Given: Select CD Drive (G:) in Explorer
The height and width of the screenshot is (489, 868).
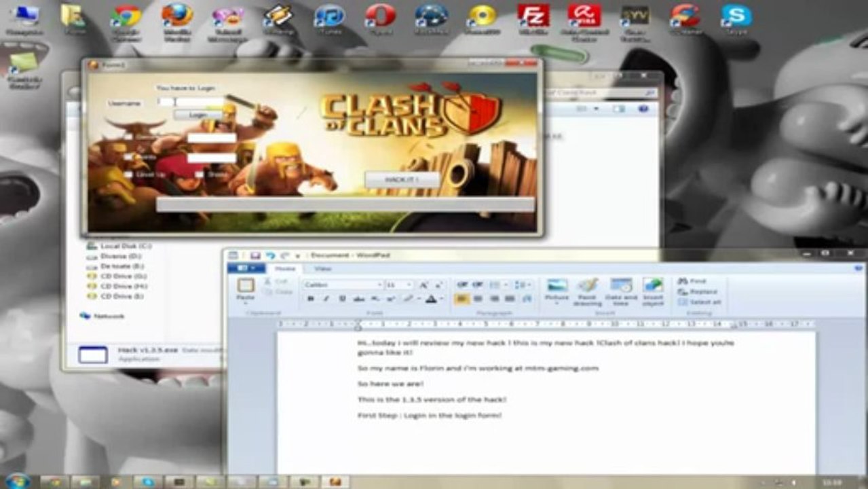Looking at the screenshot, I should (x=117, y=276).
